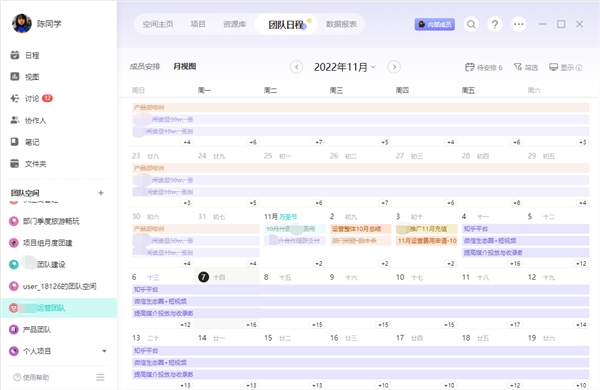Open the more options ellipsis menu
600x390 pixels.
(518, 24)
